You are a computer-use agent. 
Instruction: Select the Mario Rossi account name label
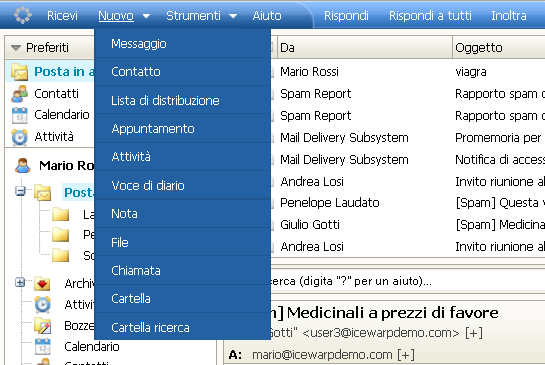(66, 165)
